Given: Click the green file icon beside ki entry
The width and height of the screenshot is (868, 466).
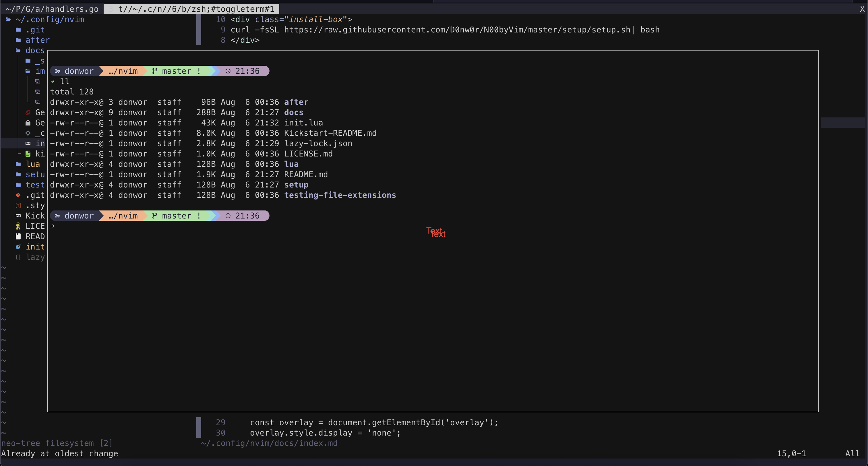Looking at the screenshot, I should 28,154.
